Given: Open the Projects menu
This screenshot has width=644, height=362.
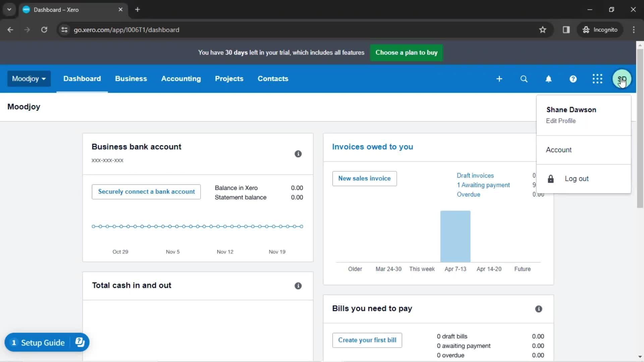Looking at the screenshot, I should pyautogui.click(x=229, y=79).
